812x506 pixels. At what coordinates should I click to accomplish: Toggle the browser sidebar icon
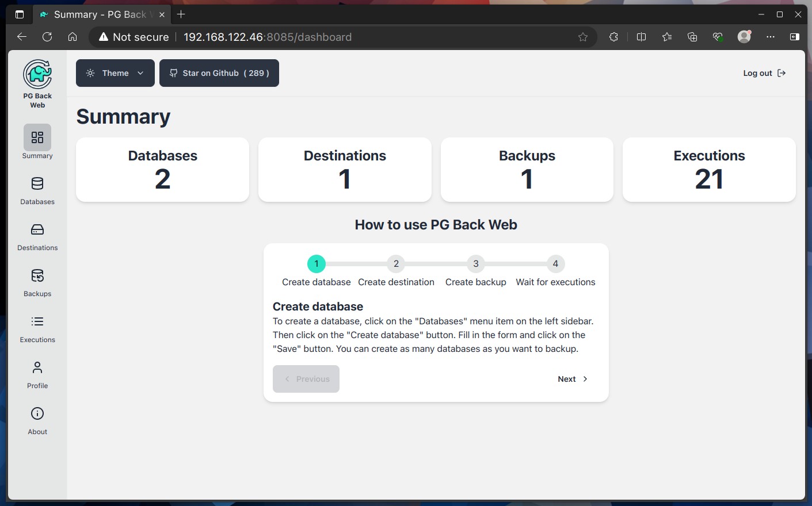click(x=795, y=37)
